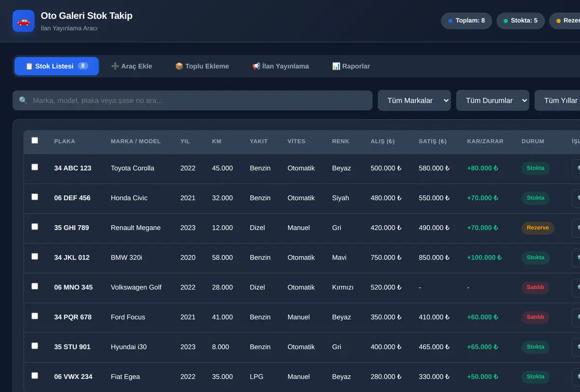Click the Stokta: 5 summary pill
Image resolution: width=580 pixels, height=392 pixels.
[521, 21]
